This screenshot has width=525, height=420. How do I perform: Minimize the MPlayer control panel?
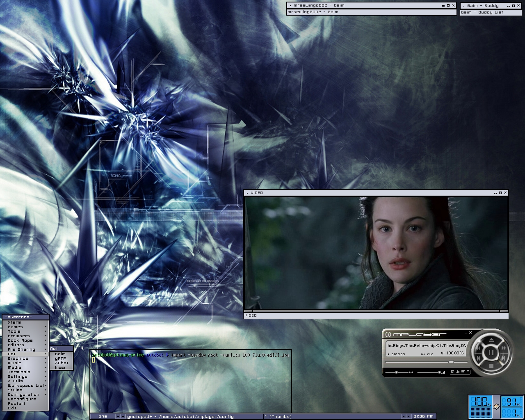(466, 334)
